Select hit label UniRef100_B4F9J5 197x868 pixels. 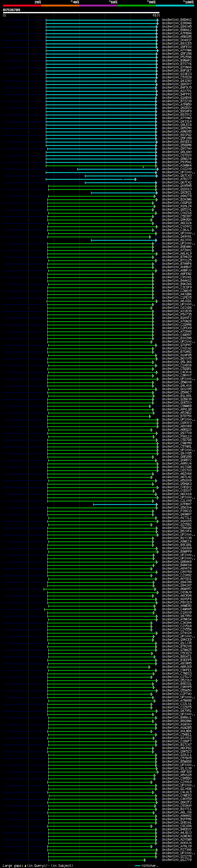click(177, 88)
